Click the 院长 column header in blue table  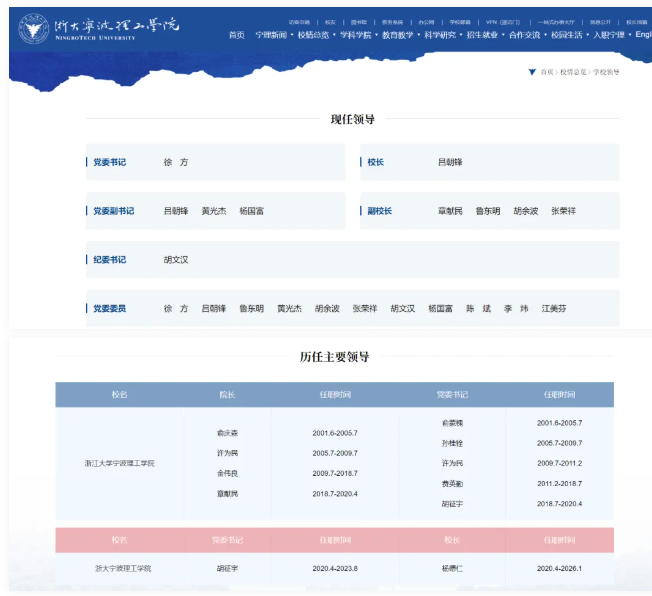click(x=227, y=395)
